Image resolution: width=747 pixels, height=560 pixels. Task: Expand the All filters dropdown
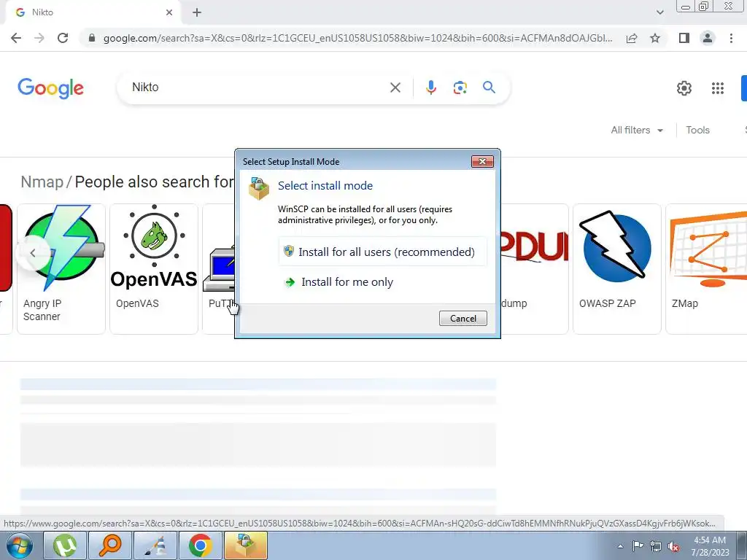[637, 130]
